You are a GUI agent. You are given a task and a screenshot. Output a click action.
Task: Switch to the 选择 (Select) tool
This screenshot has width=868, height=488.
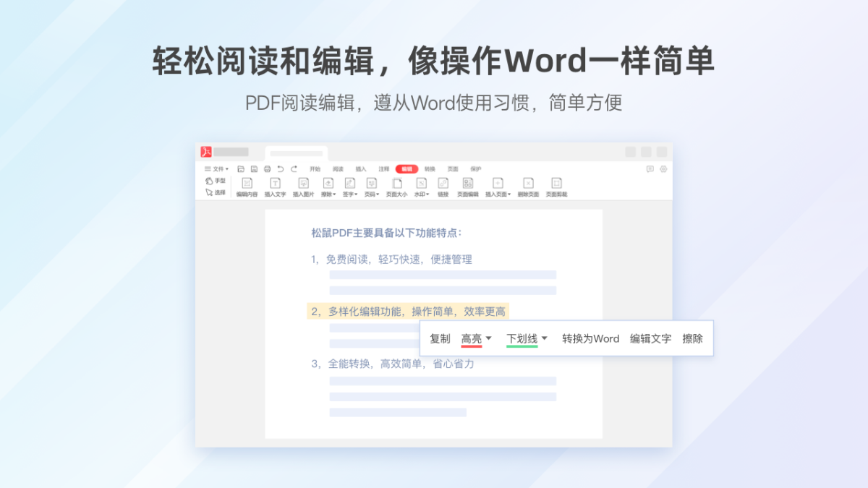coord(216,192)
